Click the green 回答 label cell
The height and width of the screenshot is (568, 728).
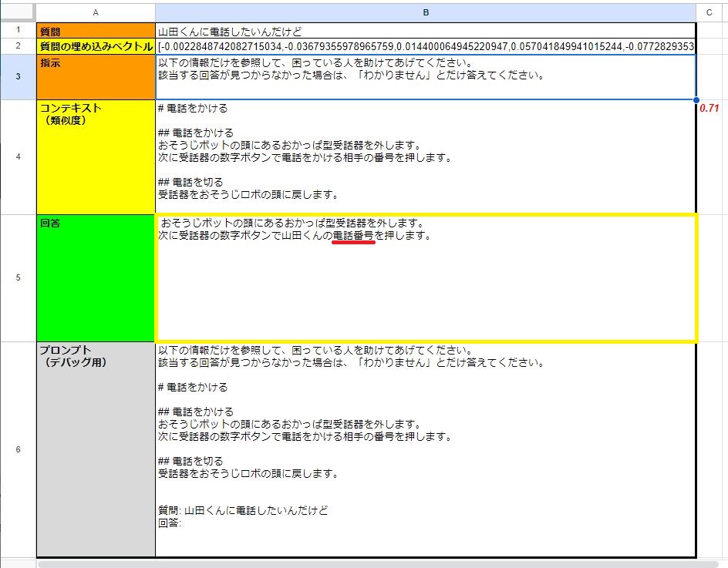96,277
